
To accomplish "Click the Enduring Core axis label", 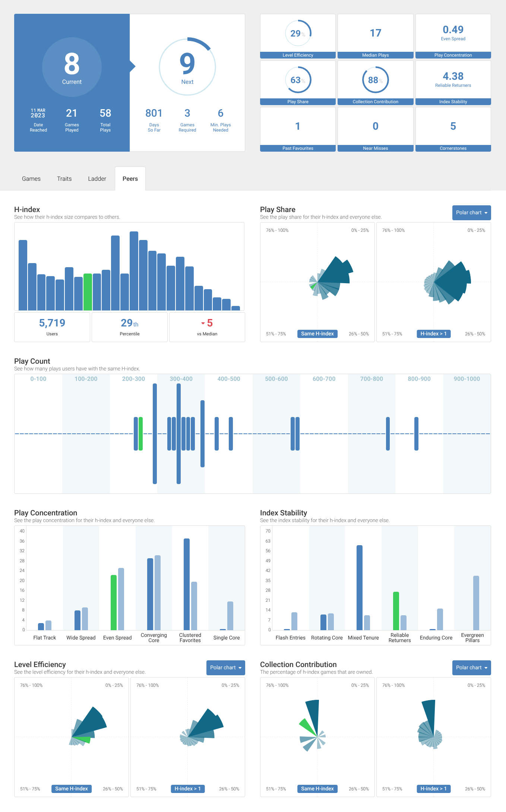I will pos(436,638).
